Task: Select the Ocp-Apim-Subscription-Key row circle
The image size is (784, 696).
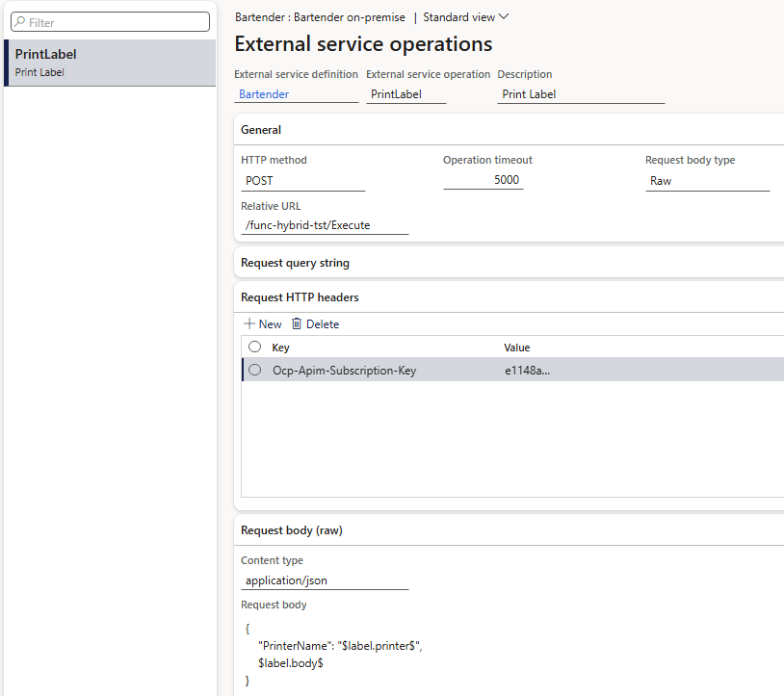Action: point(254,370)
